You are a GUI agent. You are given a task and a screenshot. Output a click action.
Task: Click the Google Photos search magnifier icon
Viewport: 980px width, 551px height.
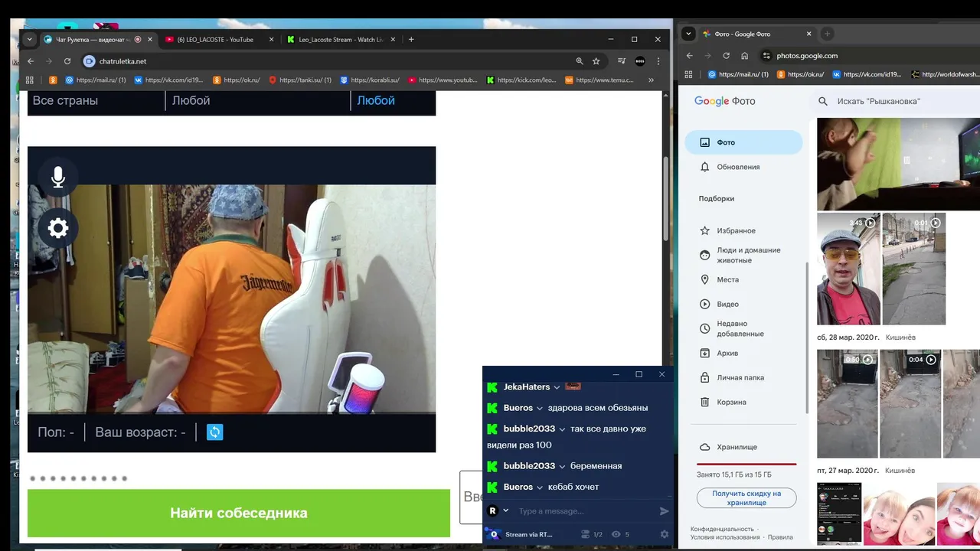(823, 101)
